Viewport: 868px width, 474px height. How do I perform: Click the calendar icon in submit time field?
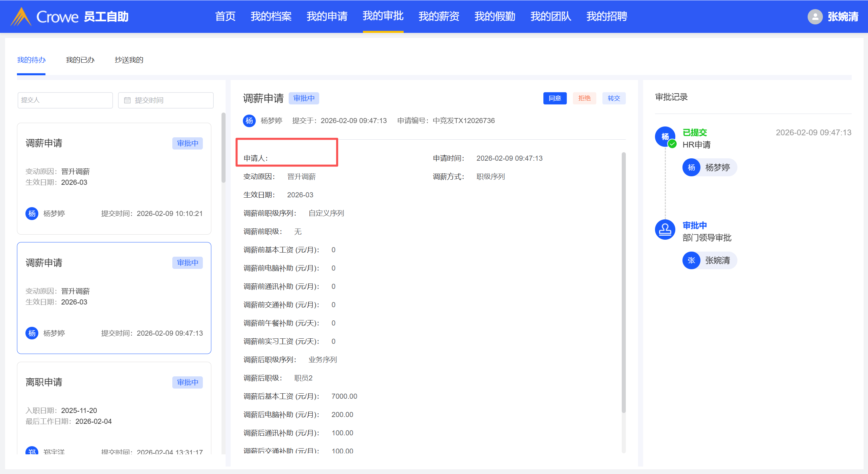[x=127, y=100]
